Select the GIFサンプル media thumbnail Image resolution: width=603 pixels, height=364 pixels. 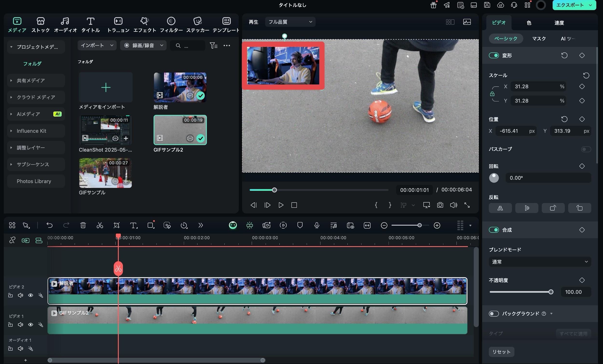105,173
